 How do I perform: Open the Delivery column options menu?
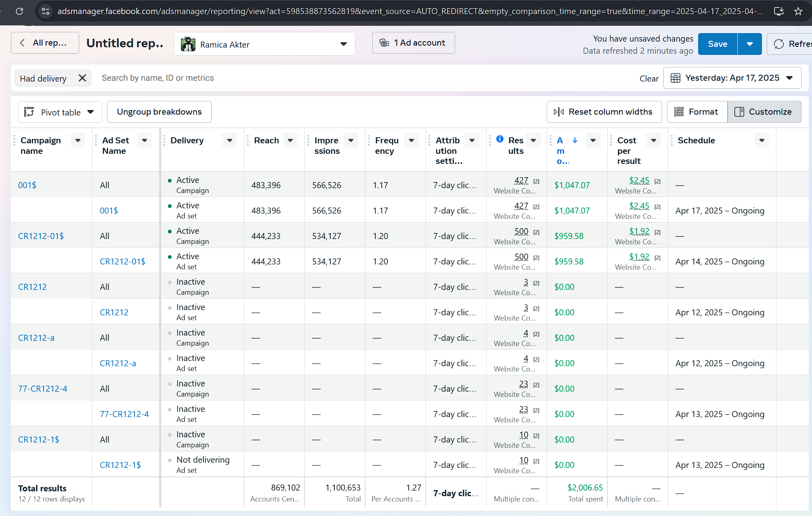[x=230, y=141]
